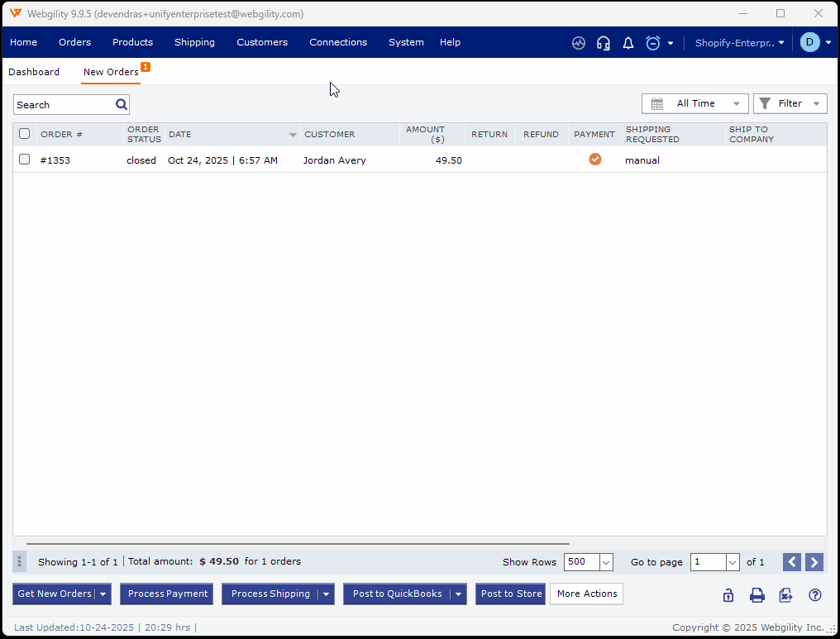This screenshot has height=639, width=840.
Task: Click the Process Payment button
Action: coord(168,594)
